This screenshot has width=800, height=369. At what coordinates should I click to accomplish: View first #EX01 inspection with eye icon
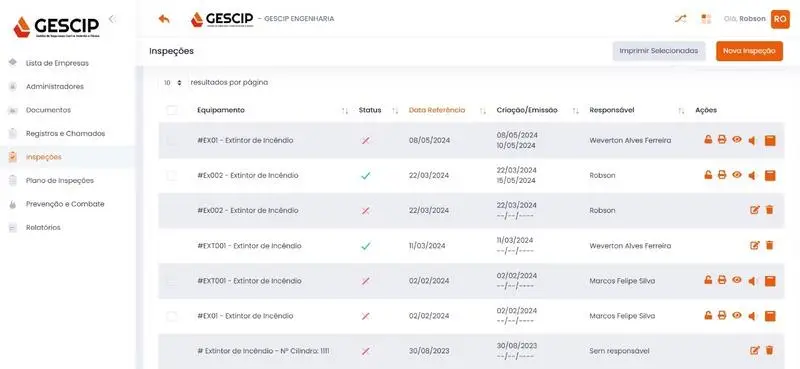coord(737,139)
